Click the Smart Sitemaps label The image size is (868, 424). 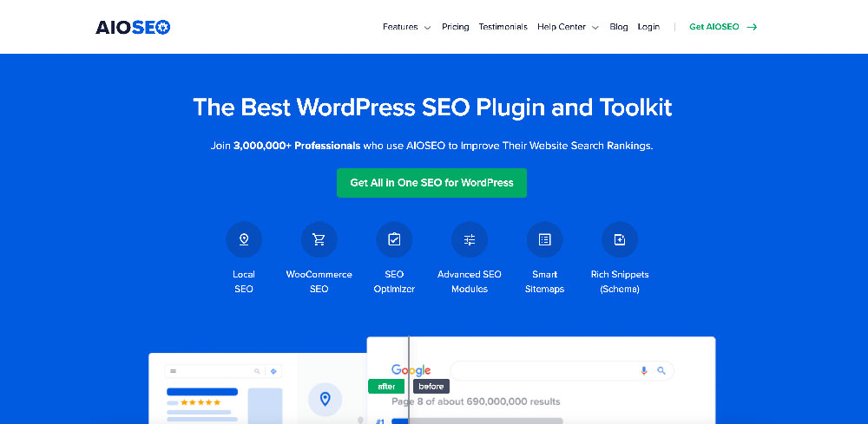tap(545, 282)
